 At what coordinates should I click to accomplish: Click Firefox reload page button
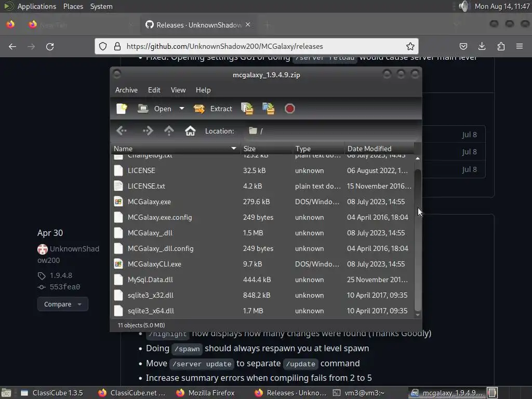50,46
